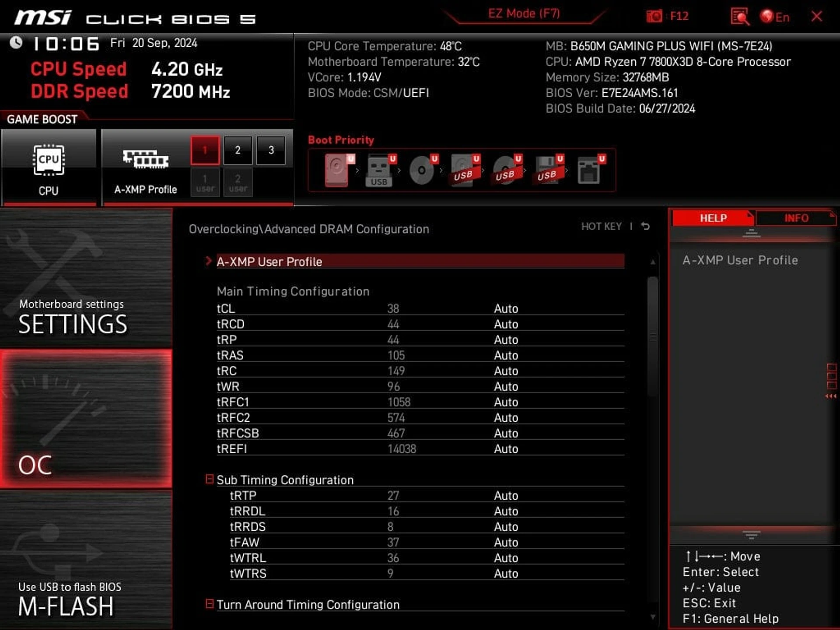The height and width of the screenshot is (630, 840).
Task: Select A-XMP user profile 2
Action: coord(238,183)
